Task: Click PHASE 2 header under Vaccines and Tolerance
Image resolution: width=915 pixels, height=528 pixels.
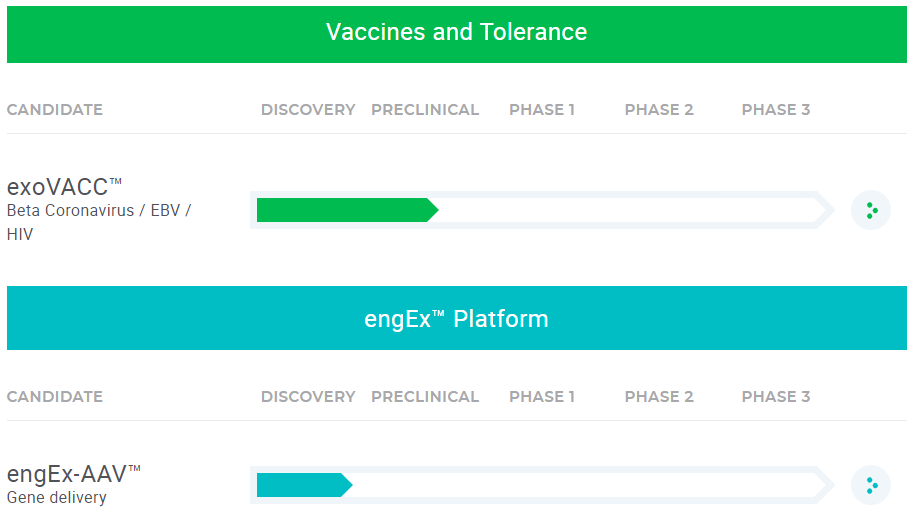Action: point(659,110)
